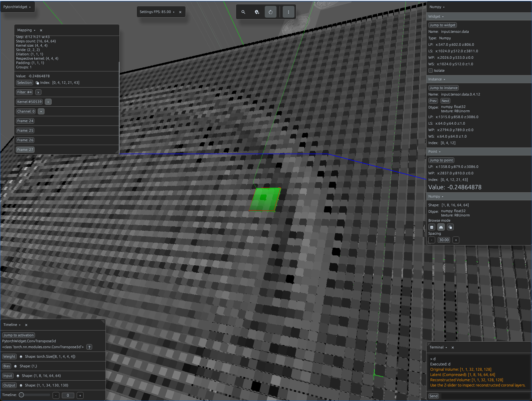Click the layers icon next to Bias
The image size is (532, 401).
coord(15,366)
